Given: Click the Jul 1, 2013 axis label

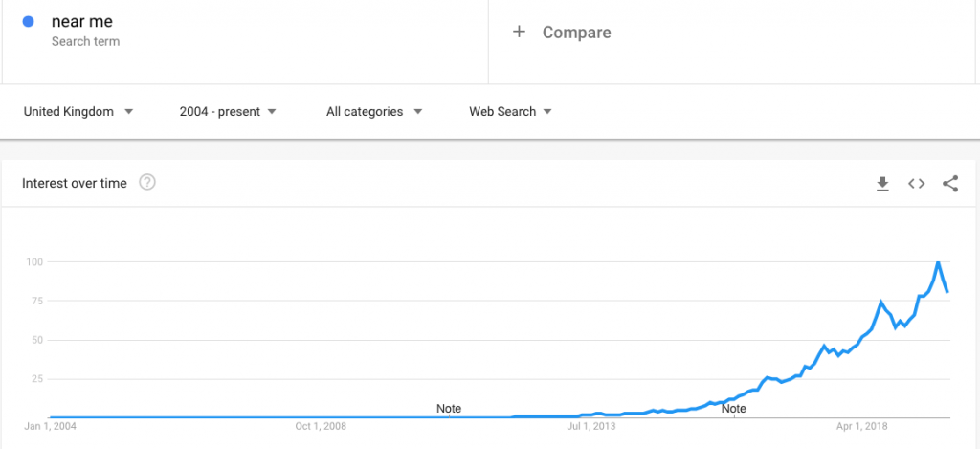Looking at the screenshot, I should pos(592,425).
